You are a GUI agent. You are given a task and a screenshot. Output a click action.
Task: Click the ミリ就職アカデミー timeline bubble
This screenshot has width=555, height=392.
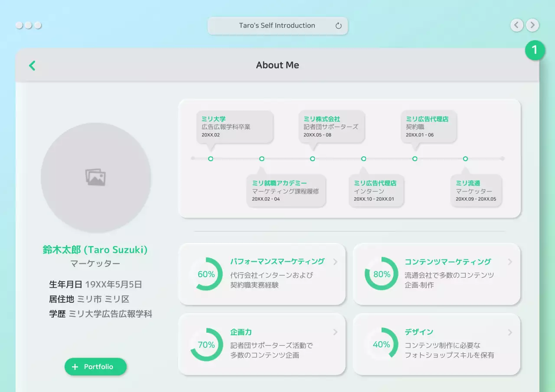click(x=286, y=191)
